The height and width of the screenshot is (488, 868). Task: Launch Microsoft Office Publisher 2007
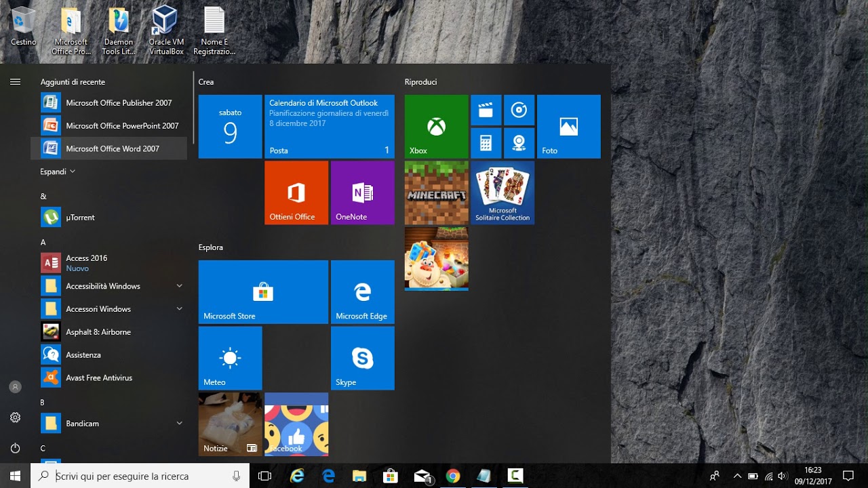click(x=108, y=103)
